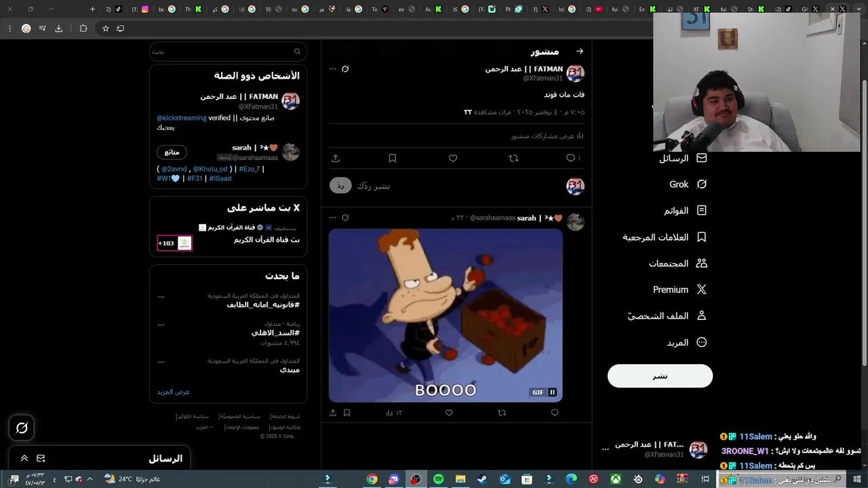868x488 pixels.
Task: Open بث قناة القرآن الكريم live broadcast
Action: point(267,240)
